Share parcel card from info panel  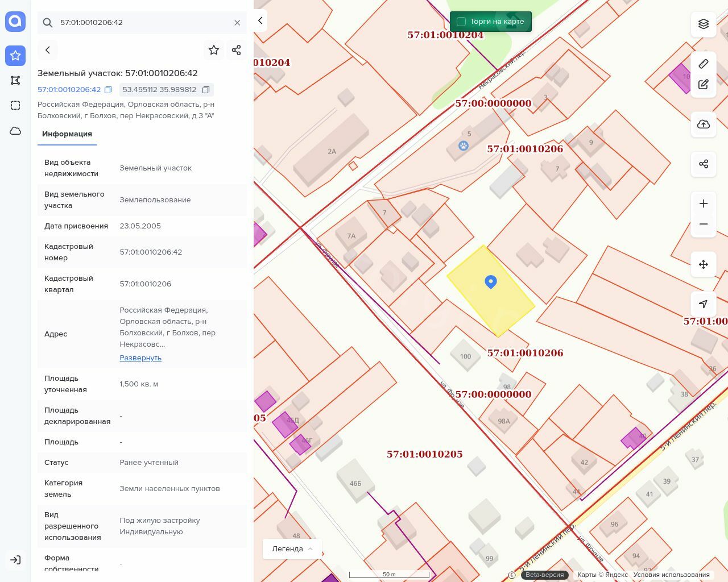[x=237, y=50]
